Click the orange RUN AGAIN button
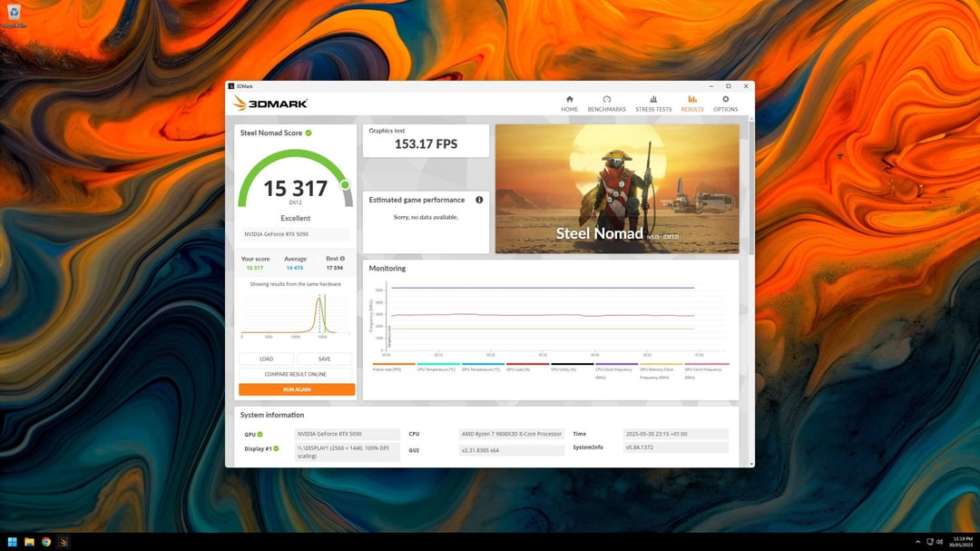 point(297,389)
